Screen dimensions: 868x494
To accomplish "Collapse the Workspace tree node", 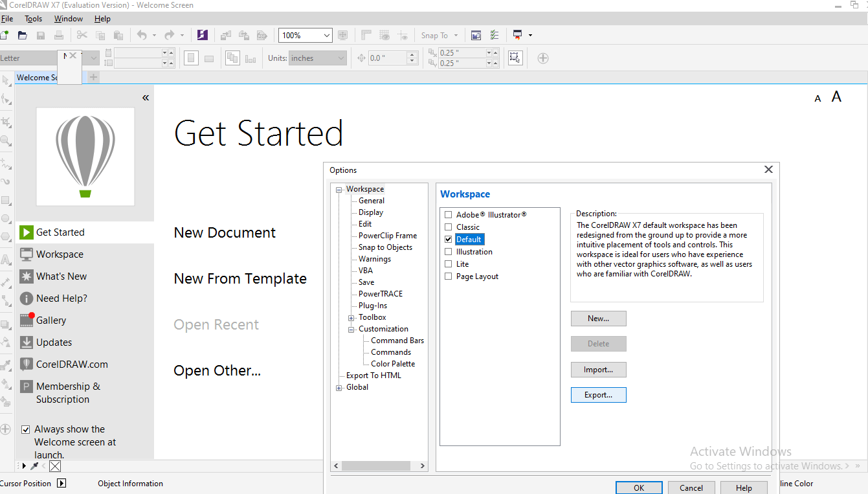I will pyautogui.click(x=339, y=189).
